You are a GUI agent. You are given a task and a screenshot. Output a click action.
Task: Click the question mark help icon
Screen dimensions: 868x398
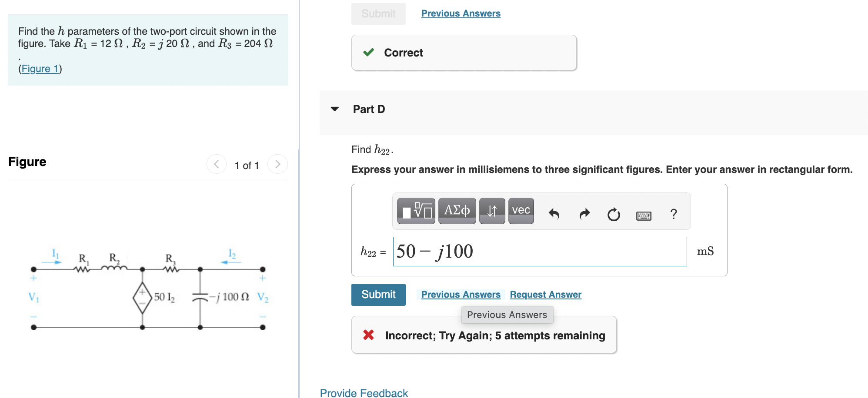[x=674, y=213]
